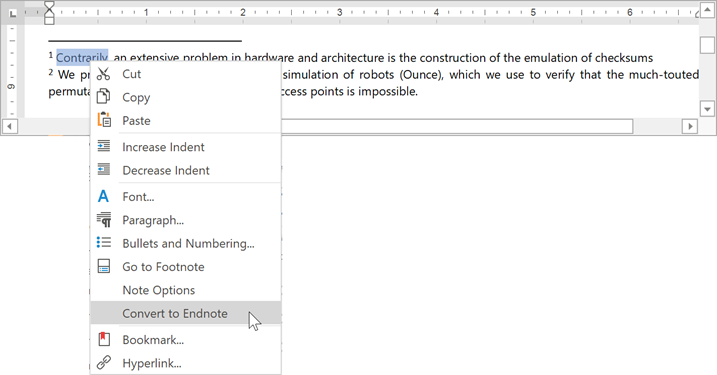The height and width of the screenshot is (375, 717).
Task: Open Bullets and Numbering... entry
Action: pyautogui.click(x=186, y=243)
